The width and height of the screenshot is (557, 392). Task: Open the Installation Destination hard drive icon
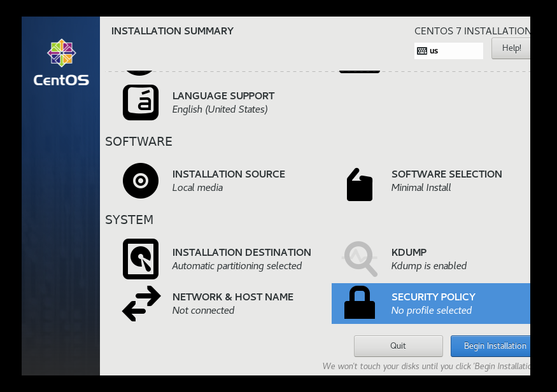click(141, 259)
